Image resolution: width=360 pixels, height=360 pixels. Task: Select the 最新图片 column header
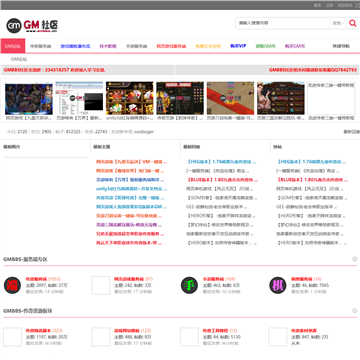11,147
